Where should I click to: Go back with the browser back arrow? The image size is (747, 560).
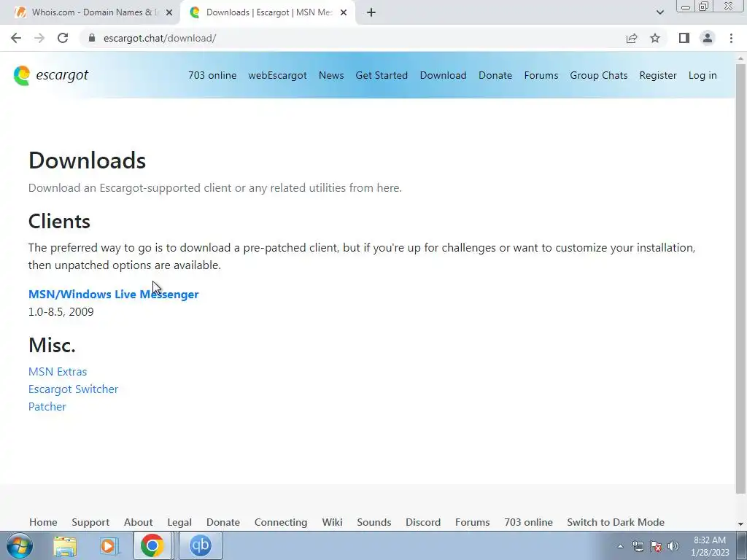16,38
